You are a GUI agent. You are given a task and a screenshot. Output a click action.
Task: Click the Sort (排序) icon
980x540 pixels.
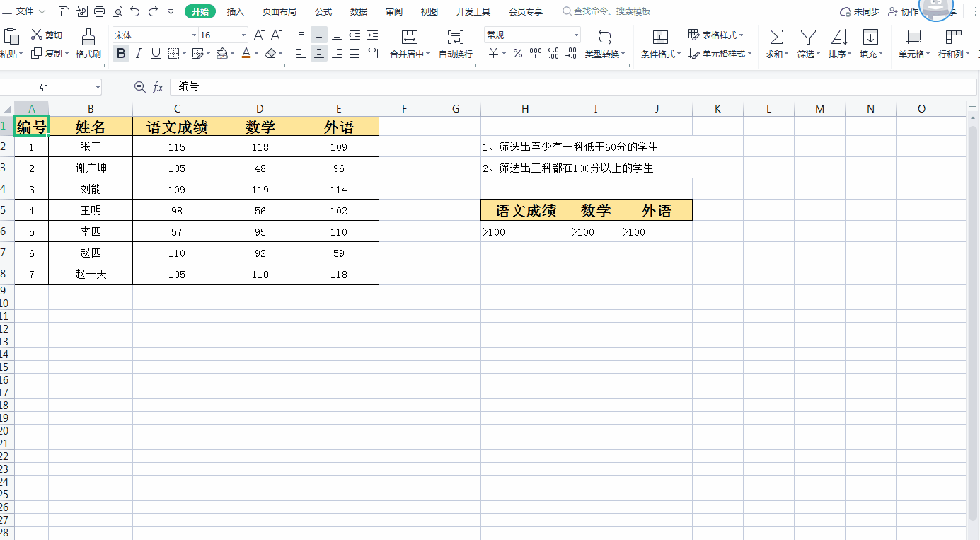tap(839, 37)
